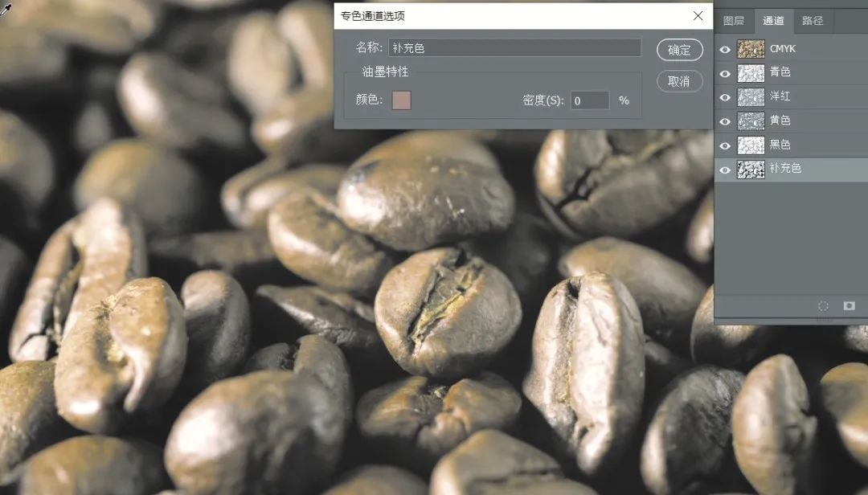Click 取消 to cancel spot channel options
The height and width of the screenshot is (495, 868).
679,81
